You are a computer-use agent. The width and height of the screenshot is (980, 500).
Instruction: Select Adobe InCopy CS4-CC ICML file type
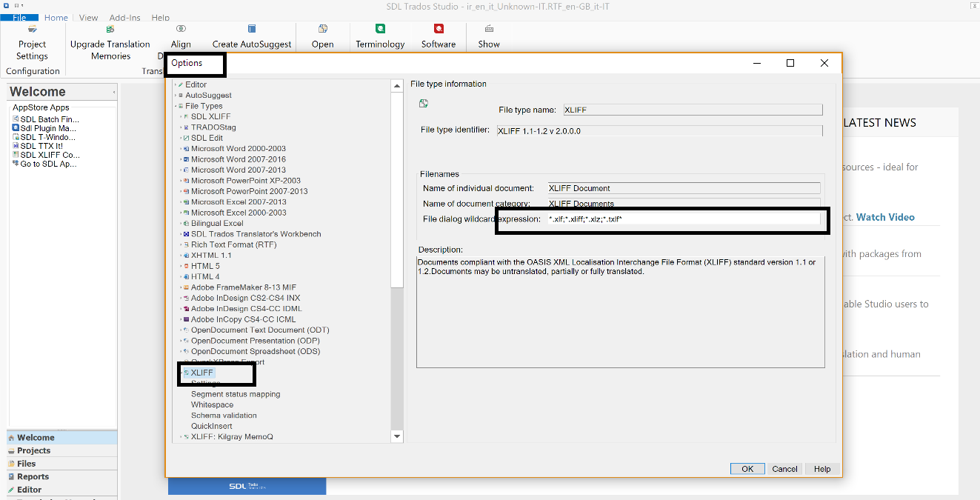click(244, 319)
